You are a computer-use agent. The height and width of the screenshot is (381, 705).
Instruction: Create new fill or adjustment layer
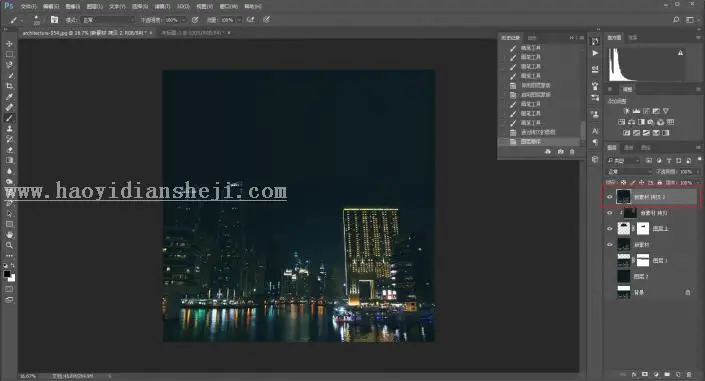[x=656, y=374]
